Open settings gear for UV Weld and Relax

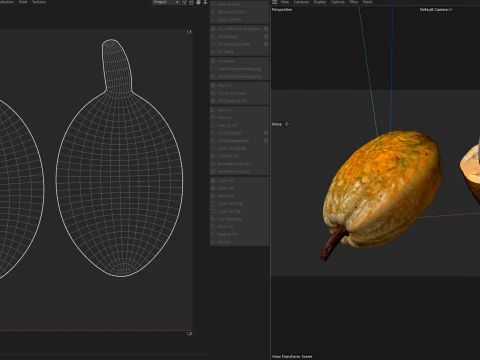pyautogui.click(x=266, y=44)
